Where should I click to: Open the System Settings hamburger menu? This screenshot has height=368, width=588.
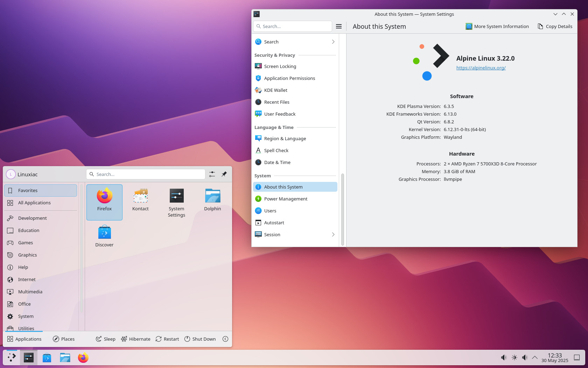[338, 26]
